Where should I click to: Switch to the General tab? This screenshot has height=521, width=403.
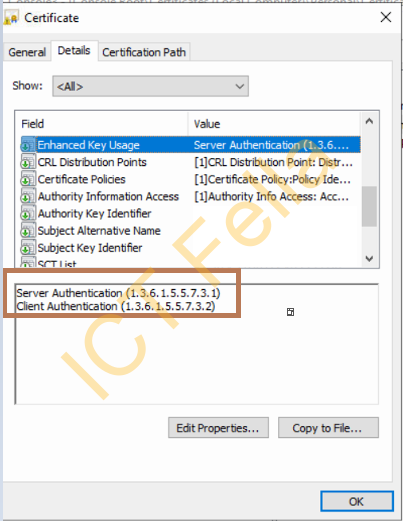(27, 52)
